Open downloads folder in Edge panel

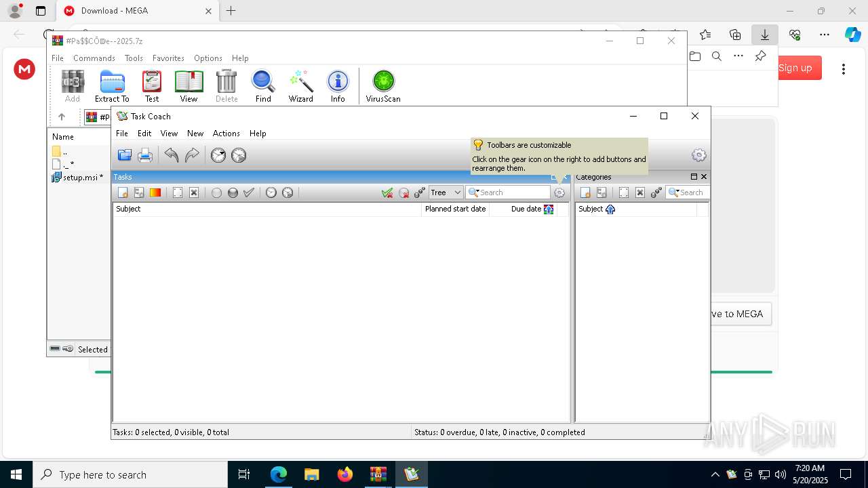[x=695, y=56]
